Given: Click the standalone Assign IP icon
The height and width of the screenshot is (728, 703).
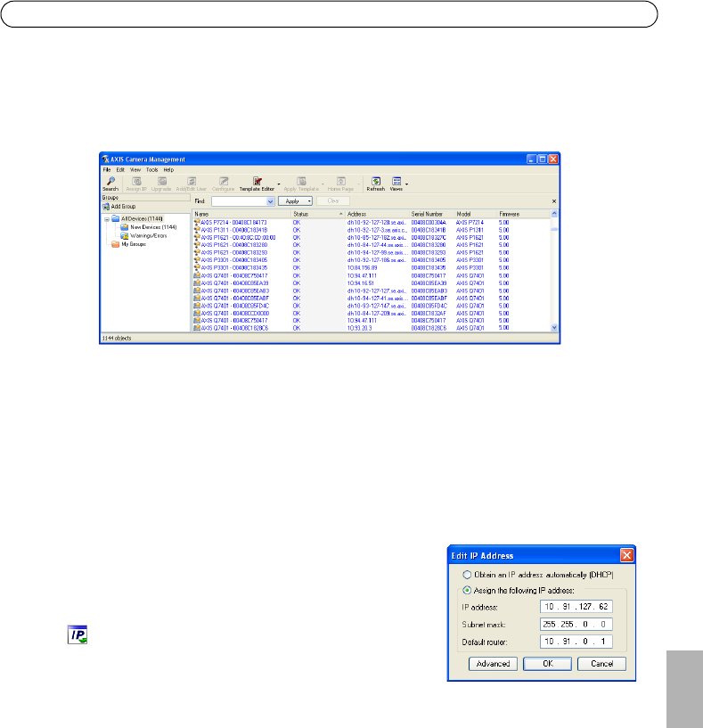Looking at the screenshot, I should pyautogui.click(x=78, y=634).
